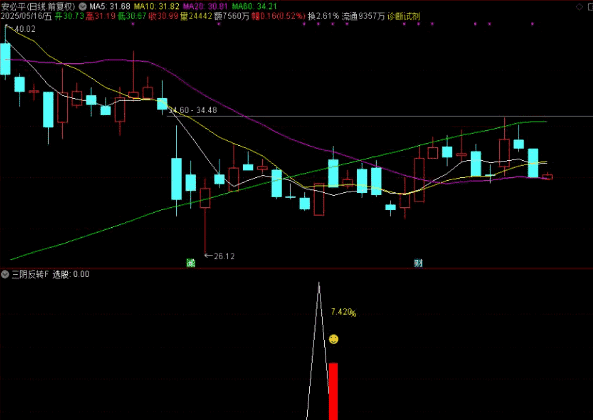Click the red signal bar in indicator panel
The image size is (593, 420).
coord(333,391)
